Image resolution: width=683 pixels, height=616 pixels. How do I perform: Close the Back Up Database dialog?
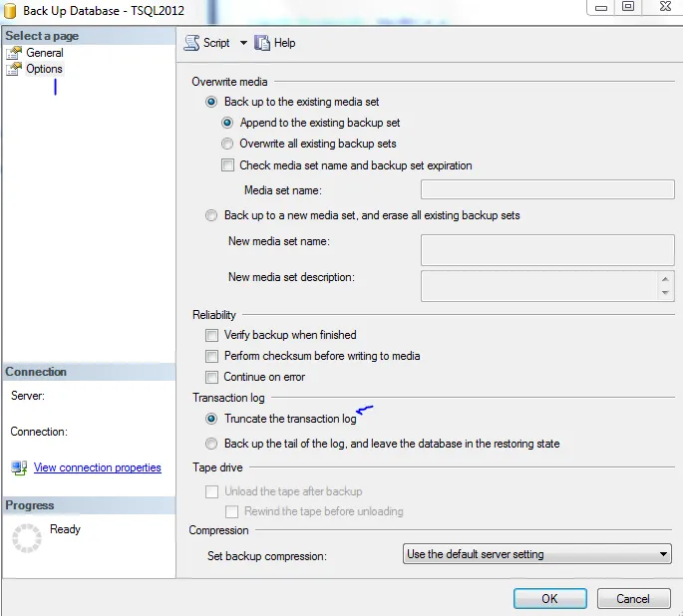coord(666,7)
